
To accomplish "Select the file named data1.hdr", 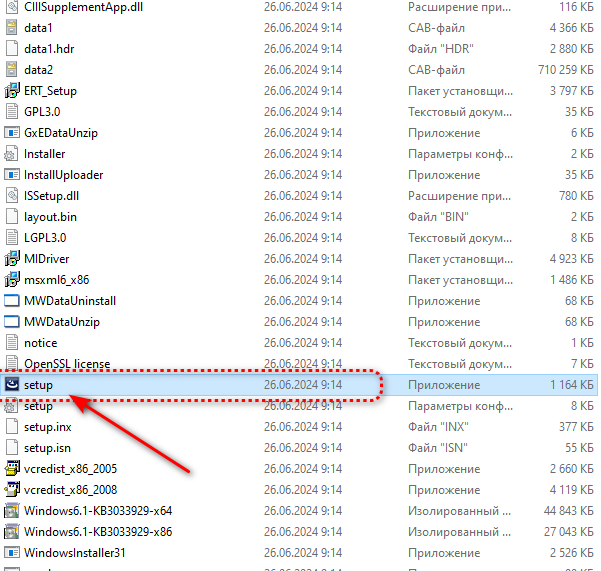I will coord(50,48).
